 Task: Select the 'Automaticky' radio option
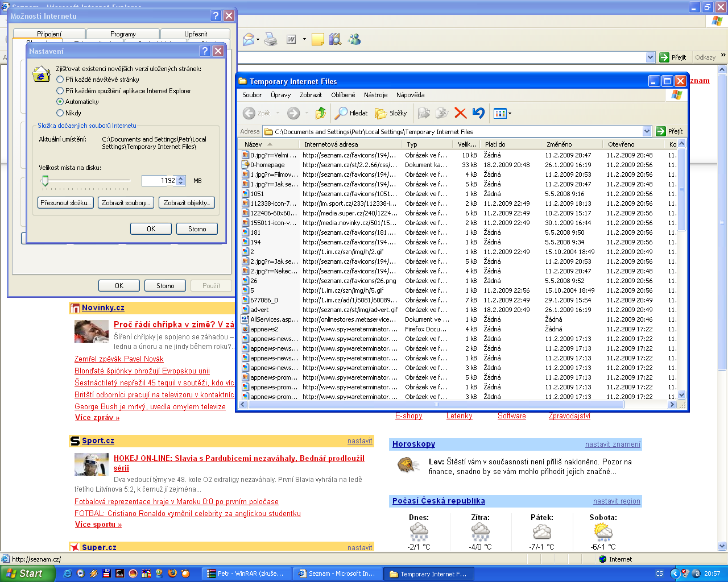60,102
